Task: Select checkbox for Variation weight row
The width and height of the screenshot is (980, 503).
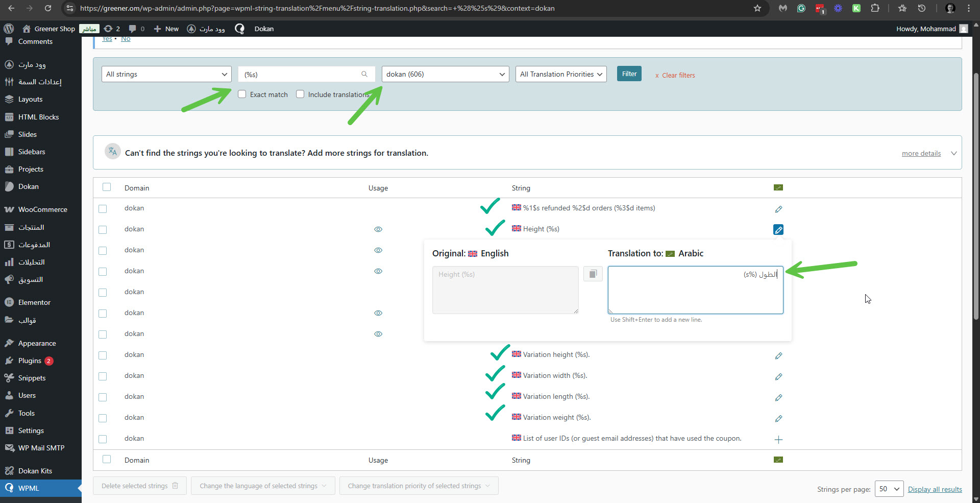Action: pyautogui.click(x=103, y=418)
